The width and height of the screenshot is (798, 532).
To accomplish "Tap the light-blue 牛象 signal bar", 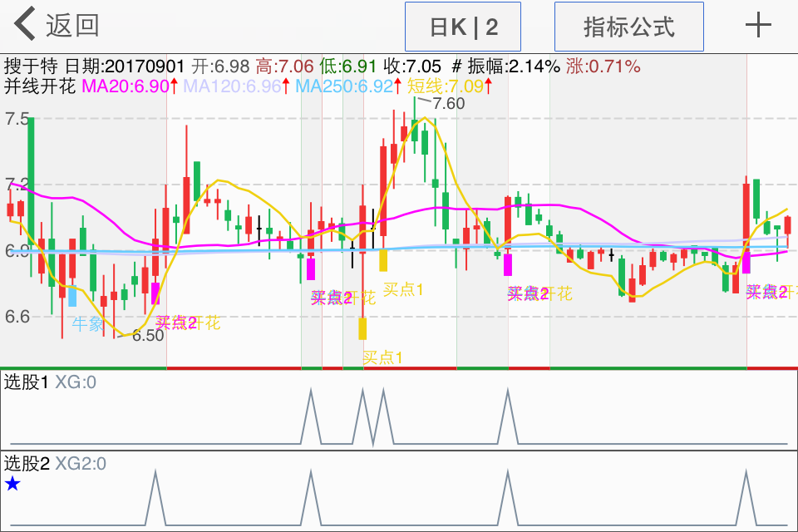I will pos(72,296).
